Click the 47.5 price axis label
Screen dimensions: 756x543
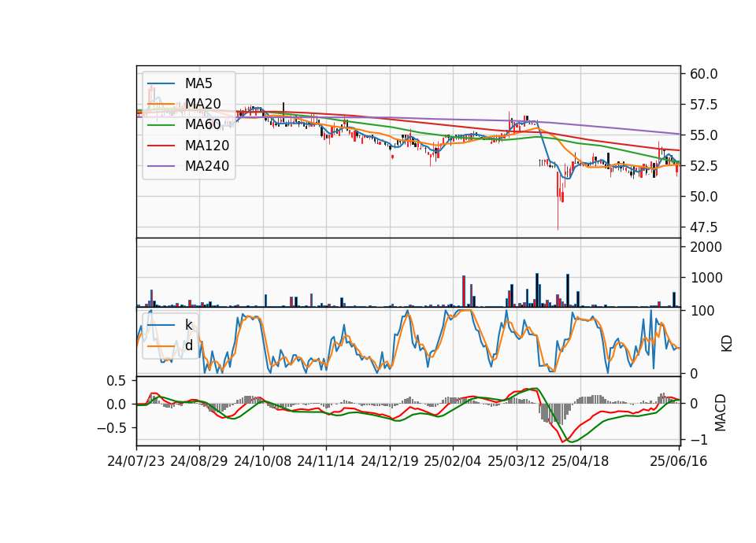703,227
